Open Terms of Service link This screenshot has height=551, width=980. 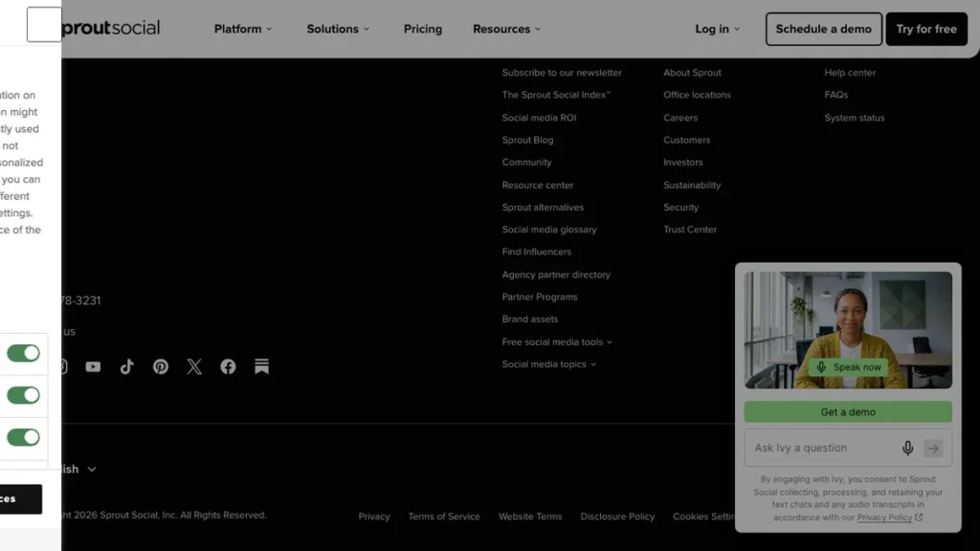(444, 517)
